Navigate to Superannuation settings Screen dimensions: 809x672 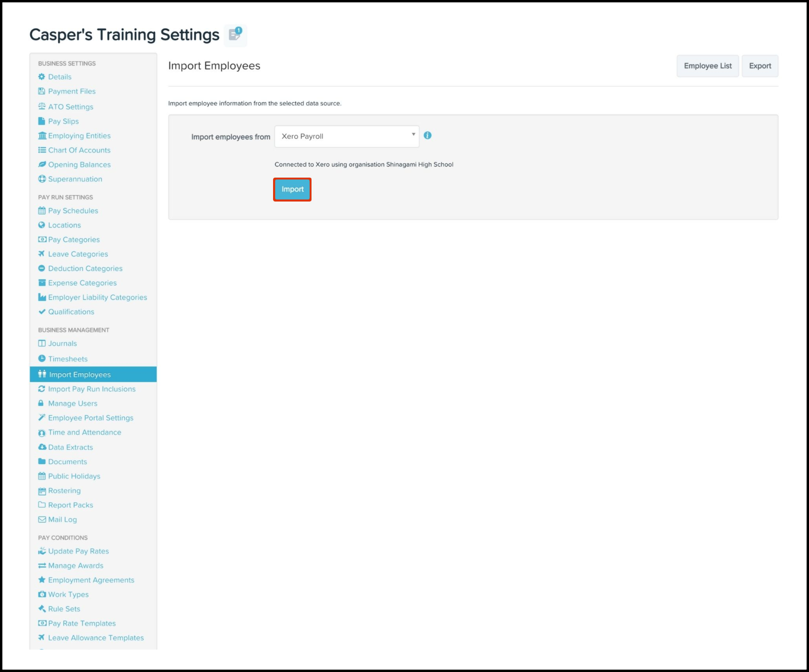75,179
